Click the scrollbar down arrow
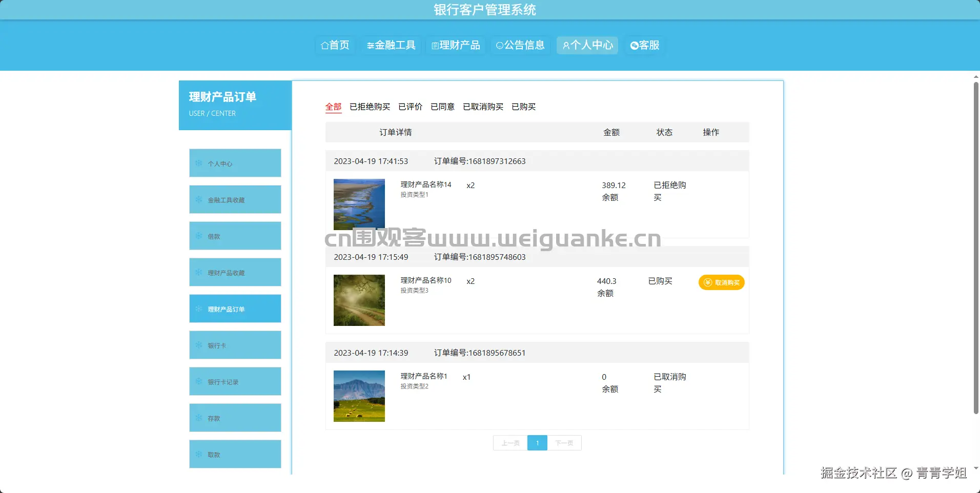The height and width of the screenshot is (493, 980). point(976,468)
